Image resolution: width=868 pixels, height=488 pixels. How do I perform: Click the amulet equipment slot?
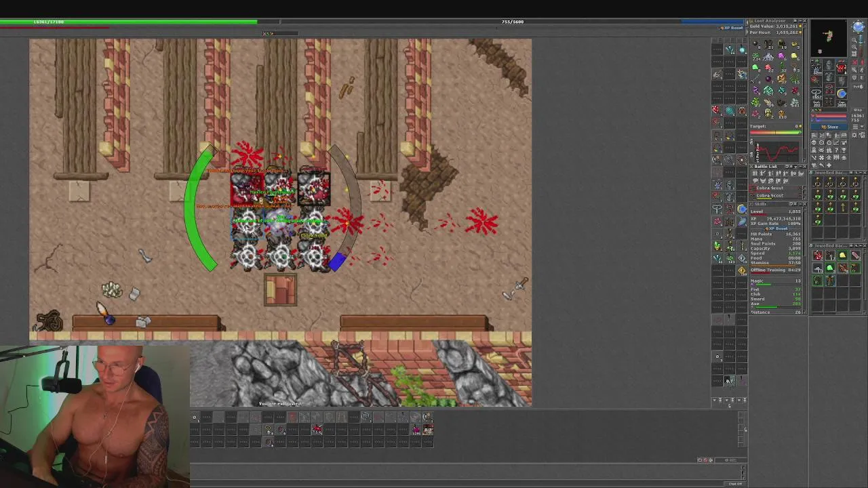[816, 69]
